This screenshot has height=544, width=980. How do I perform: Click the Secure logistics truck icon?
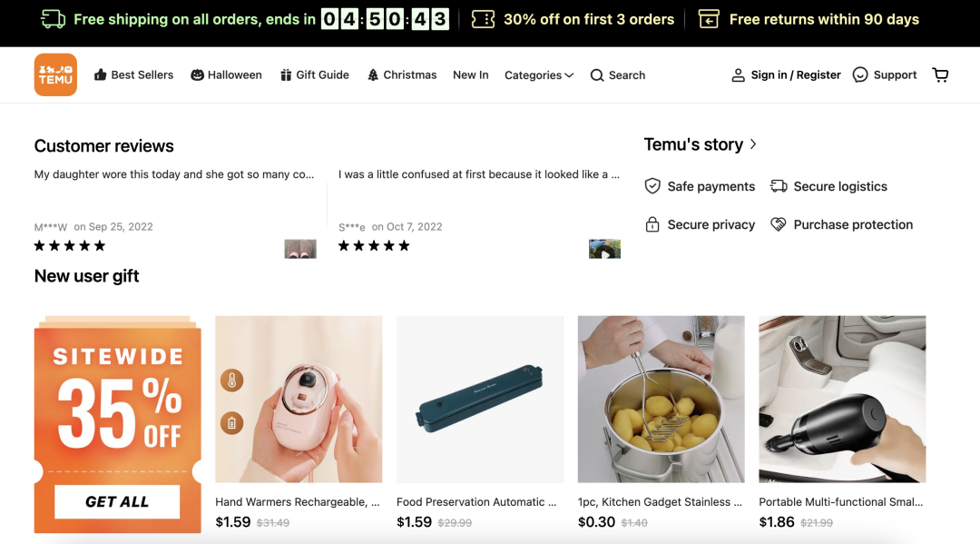(x=779, y=186)
